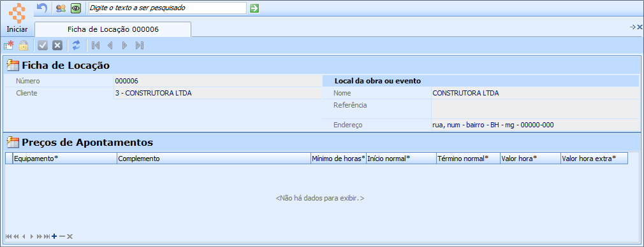The height and width of the screenshot is (247, 644).
Task: Go to last record in toolbar
Action: (x=139, y=45)
